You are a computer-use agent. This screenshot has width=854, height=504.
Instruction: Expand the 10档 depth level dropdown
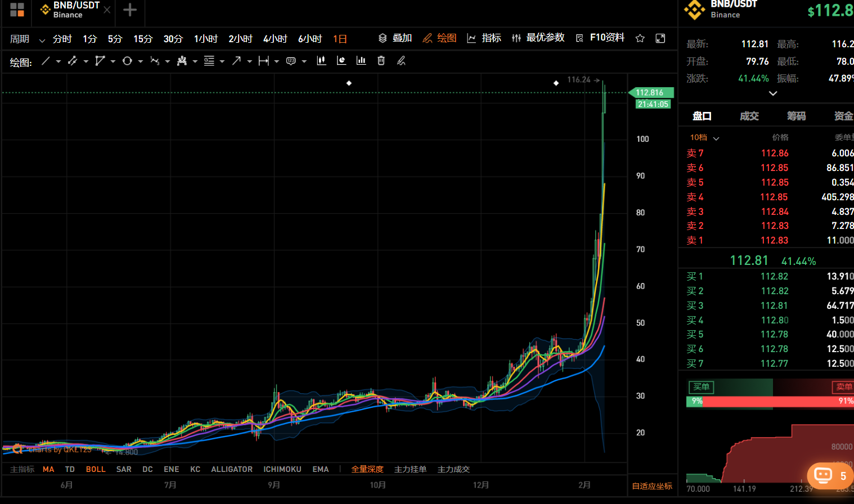click(x=704, y=138)
